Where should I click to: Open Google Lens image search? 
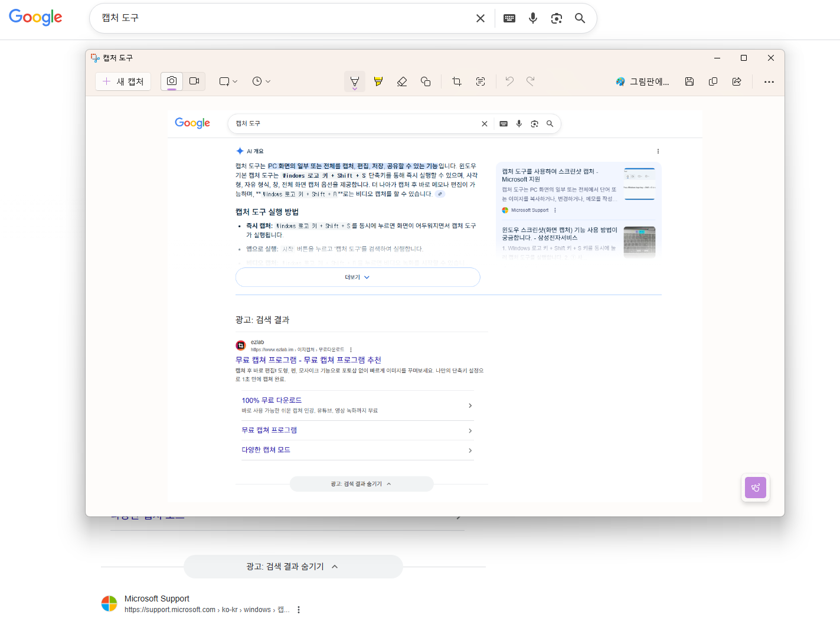[x=557, y=18]
